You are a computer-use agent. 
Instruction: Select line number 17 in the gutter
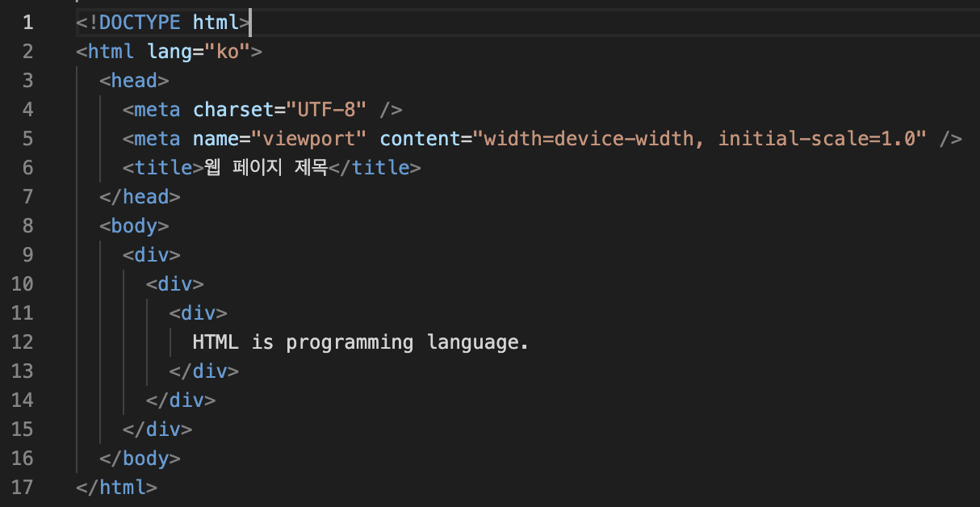(23, 488)
